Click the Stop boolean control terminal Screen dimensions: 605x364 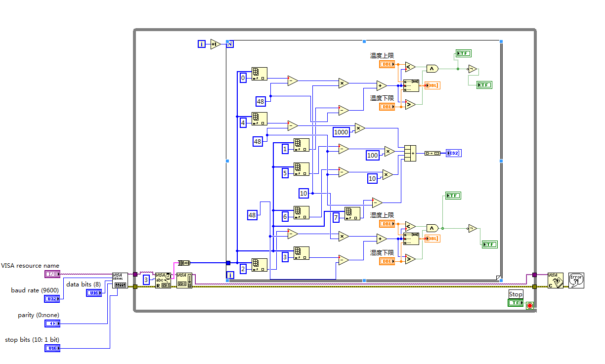click(x=516, y=302)
